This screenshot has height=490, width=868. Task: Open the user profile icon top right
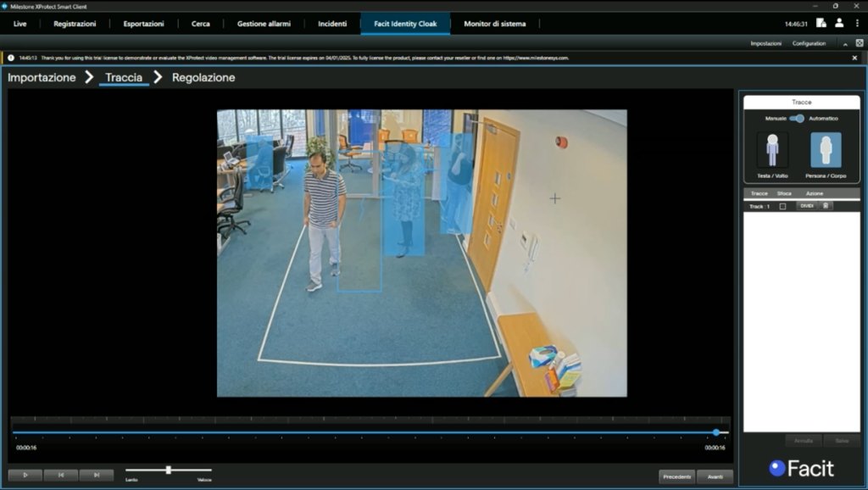[x=839, y=23]
